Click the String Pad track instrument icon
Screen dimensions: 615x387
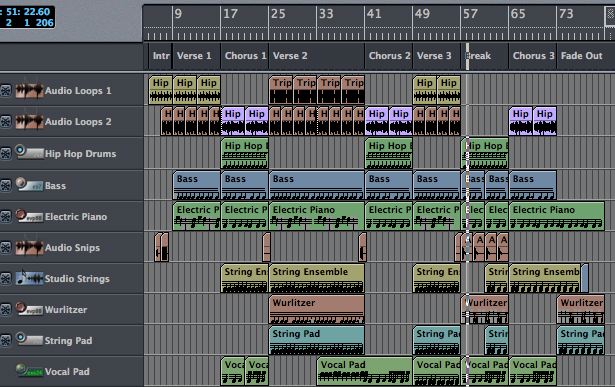29,339
